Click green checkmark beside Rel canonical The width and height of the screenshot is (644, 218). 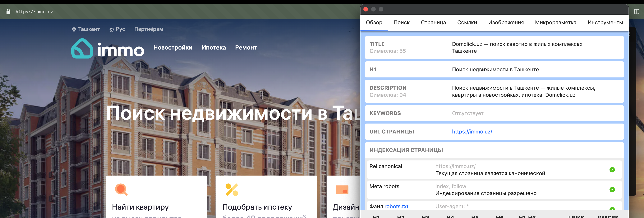pyautogui.click(x=612, y=170)
